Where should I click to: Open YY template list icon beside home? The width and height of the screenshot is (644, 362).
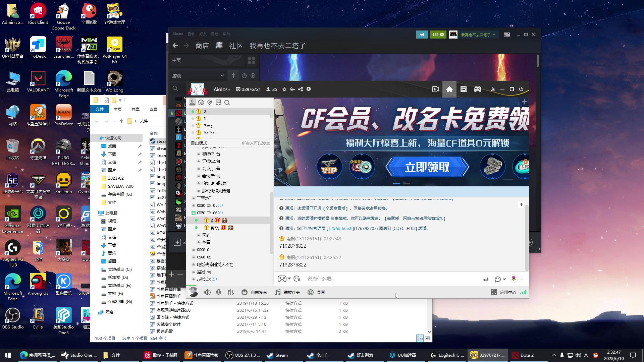click(x=464, y=89)
